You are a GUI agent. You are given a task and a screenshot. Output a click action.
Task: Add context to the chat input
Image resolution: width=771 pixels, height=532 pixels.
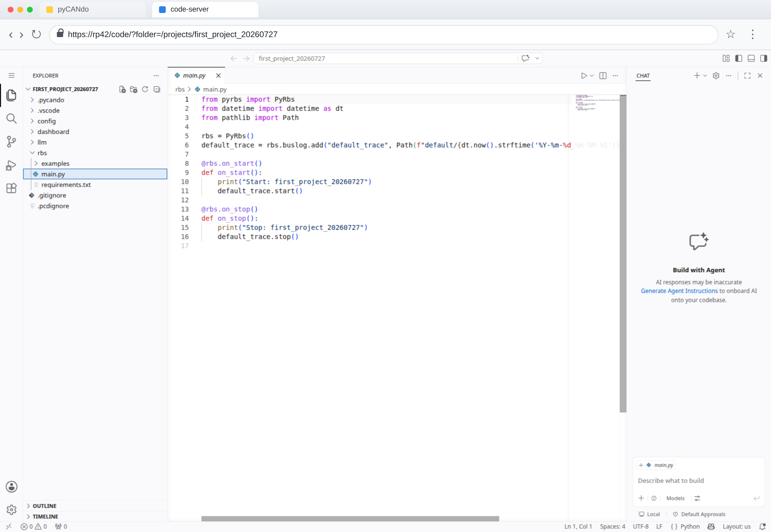coord(641,498)
